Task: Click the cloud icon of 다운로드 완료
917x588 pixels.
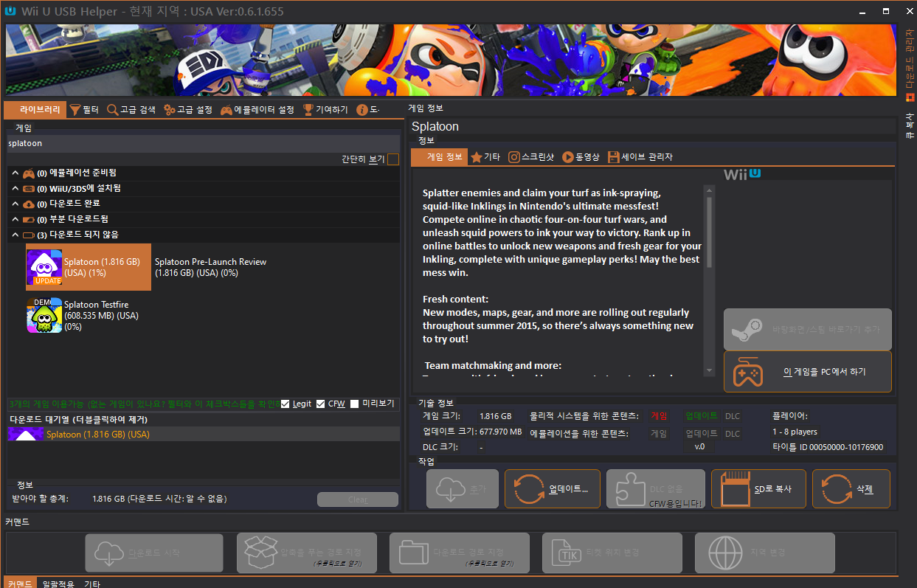Action: 29,204
